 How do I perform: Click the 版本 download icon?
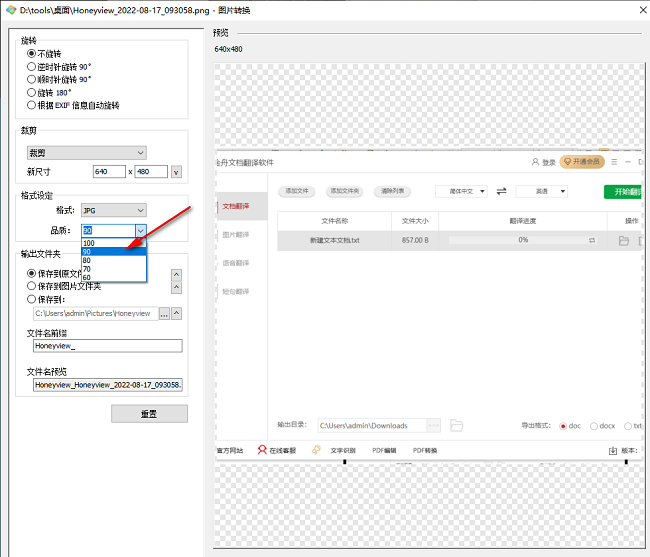tap(613, 451)
